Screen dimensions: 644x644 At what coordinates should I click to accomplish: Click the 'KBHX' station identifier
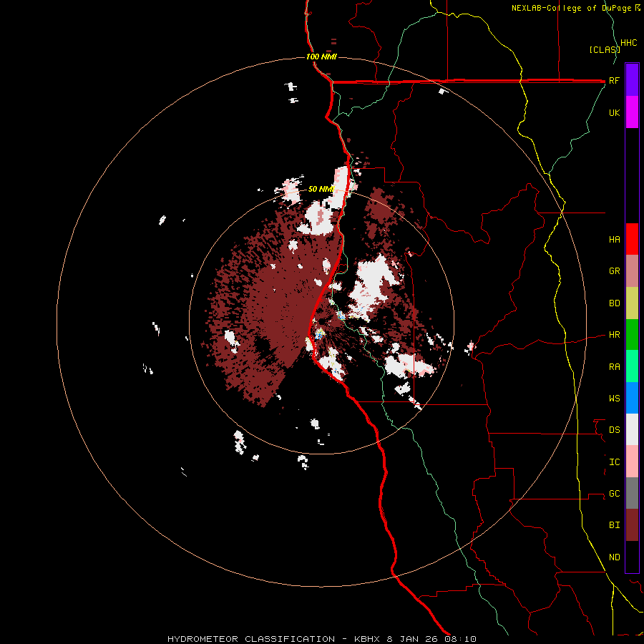(x=367, y=639)
